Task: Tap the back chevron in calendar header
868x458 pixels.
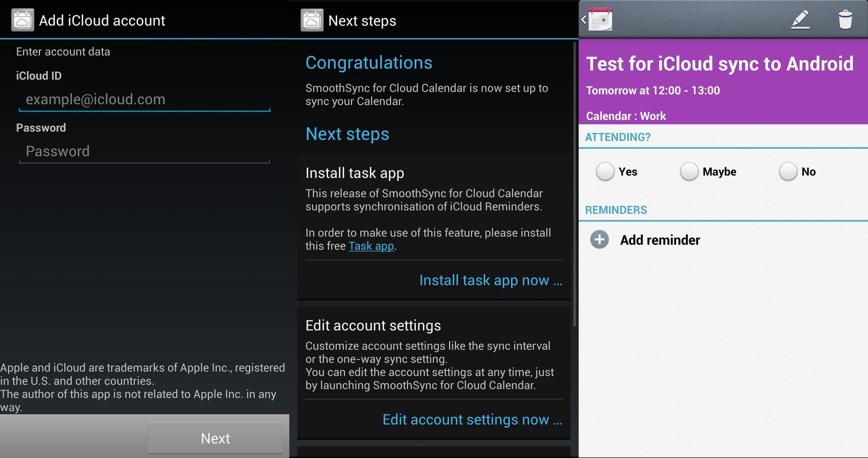Action: (x=584, y=20)
